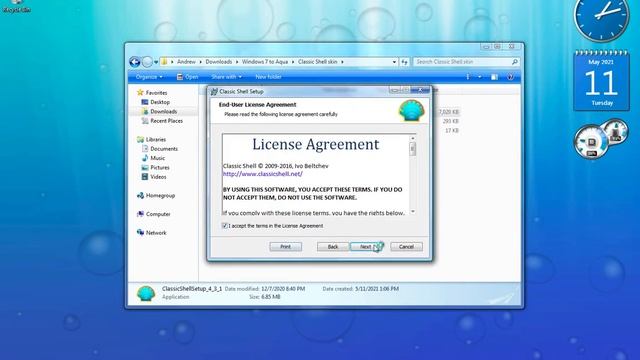Click folder icon in address bar
The height and width of the screenshot is (360, 640).
point(164,62)
